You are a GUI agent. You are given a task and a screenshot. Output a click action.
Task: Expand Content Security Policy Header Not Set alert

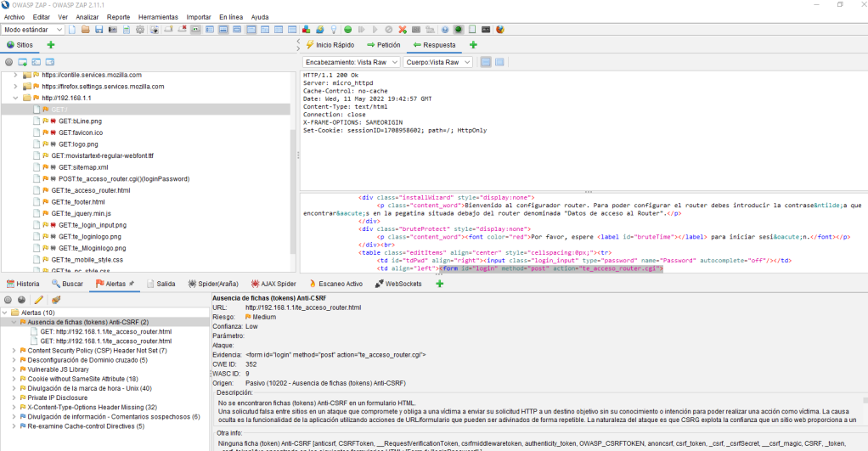click(14, 350)
